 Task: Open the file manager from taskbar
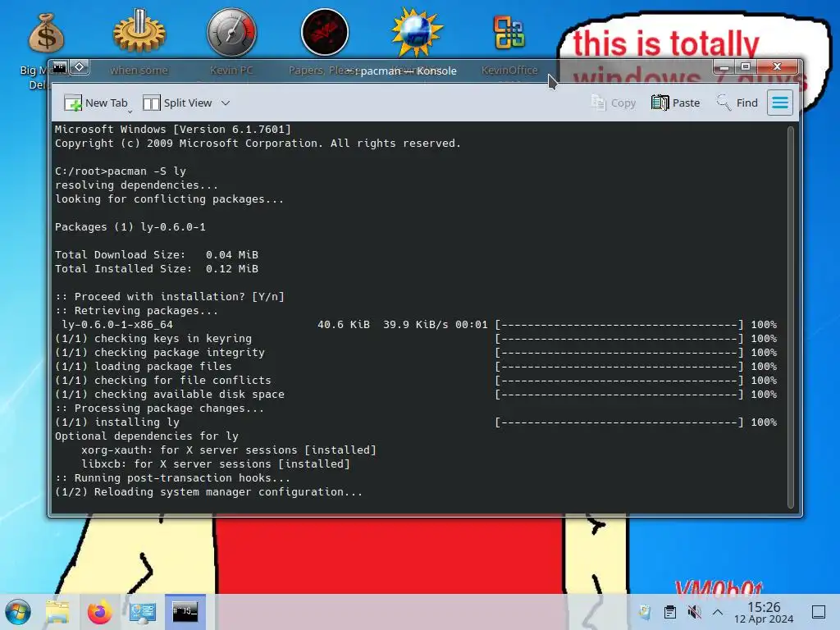tap(57, 612)
